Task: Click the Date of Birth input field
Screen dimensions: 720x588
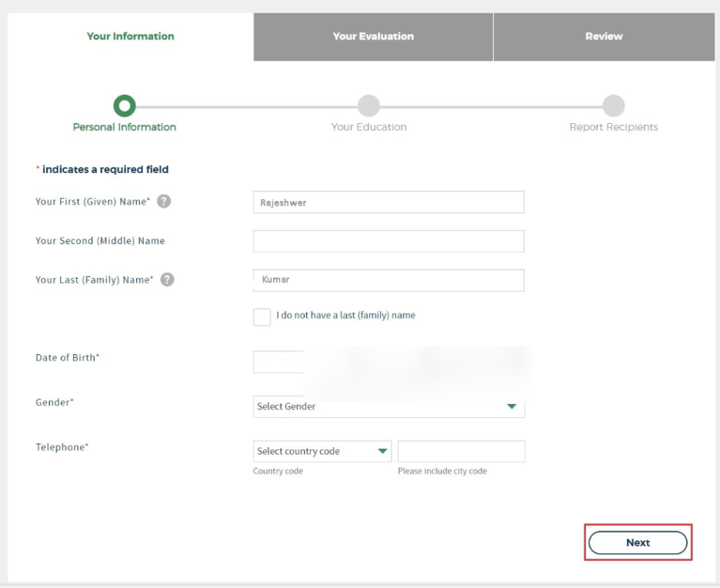Action: pyautogui.click(x=278, y=362)
